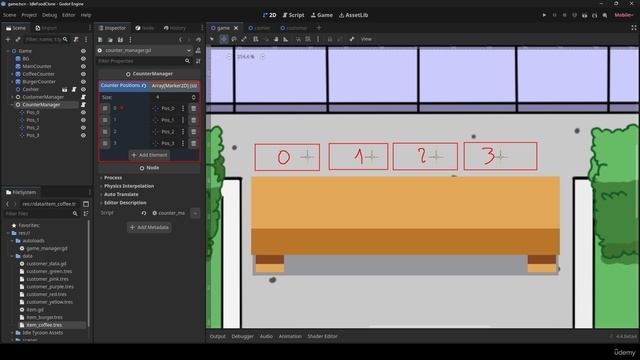
Task: Click the Add Element button
Action: pos(149,155)
